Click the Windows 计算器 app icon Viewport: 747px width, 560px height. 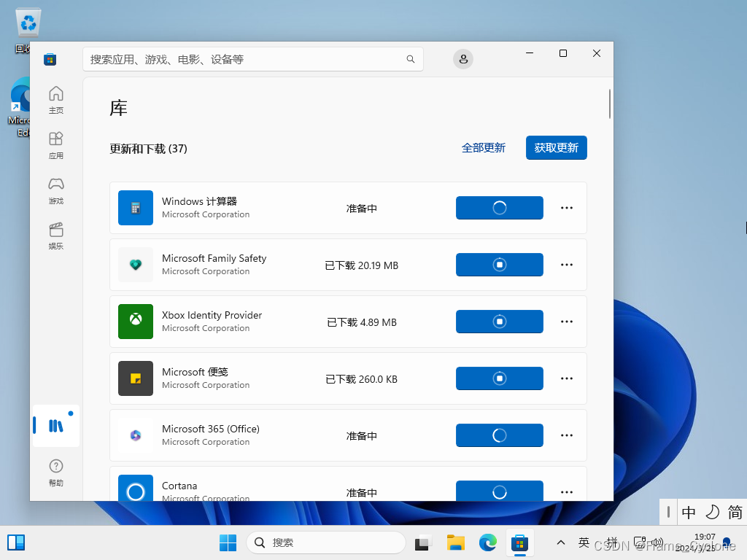(x=136, y=208)
